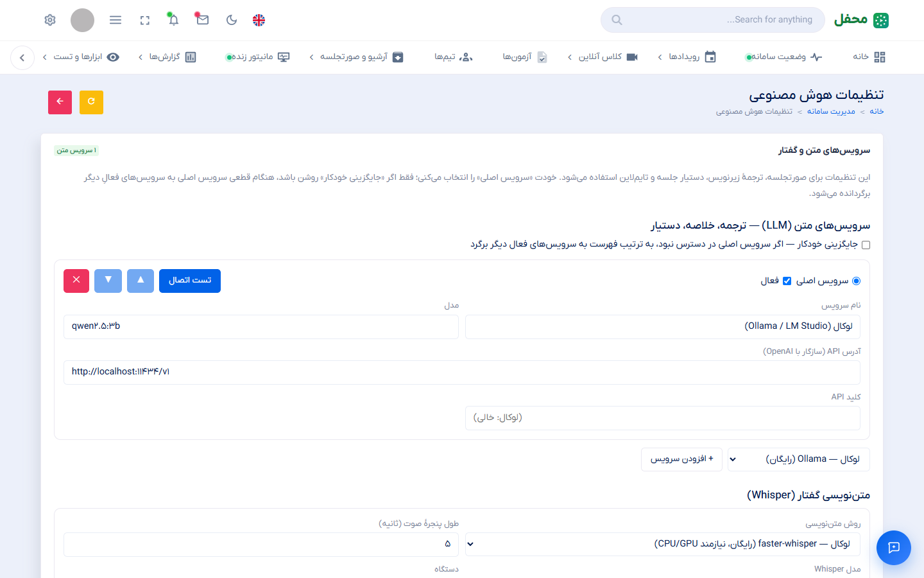Open مانیتور زنده menu item

tap(258, 57)
